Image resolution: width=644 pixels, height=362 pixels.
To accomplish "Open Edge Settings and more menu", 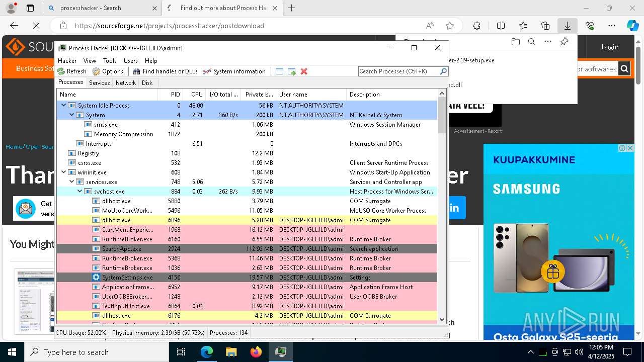I will point(612,26).
